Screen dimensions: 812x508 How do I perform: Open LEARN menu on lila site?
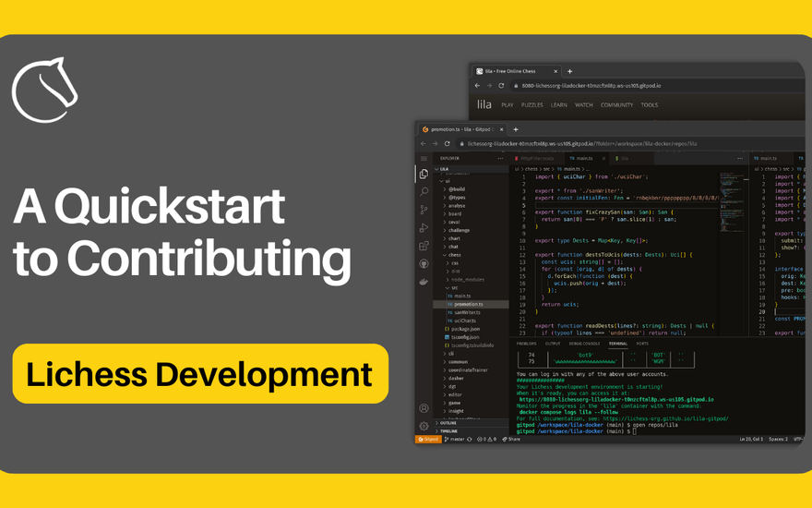pos(559,105)
